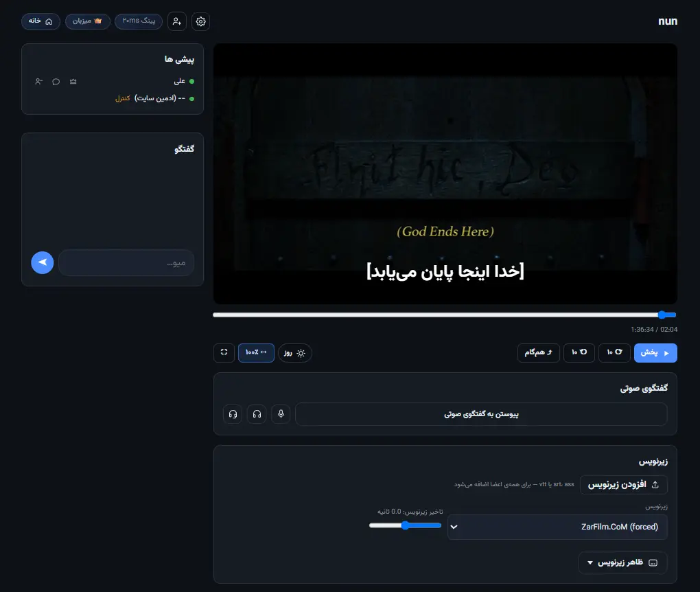700x592 pixels.
Task: Click the subtitle delay slider
Action: [405, 525]
